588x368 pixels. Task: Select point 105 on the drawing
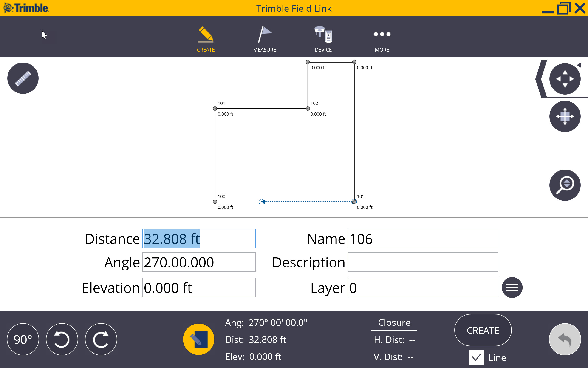tap(354, 201)
